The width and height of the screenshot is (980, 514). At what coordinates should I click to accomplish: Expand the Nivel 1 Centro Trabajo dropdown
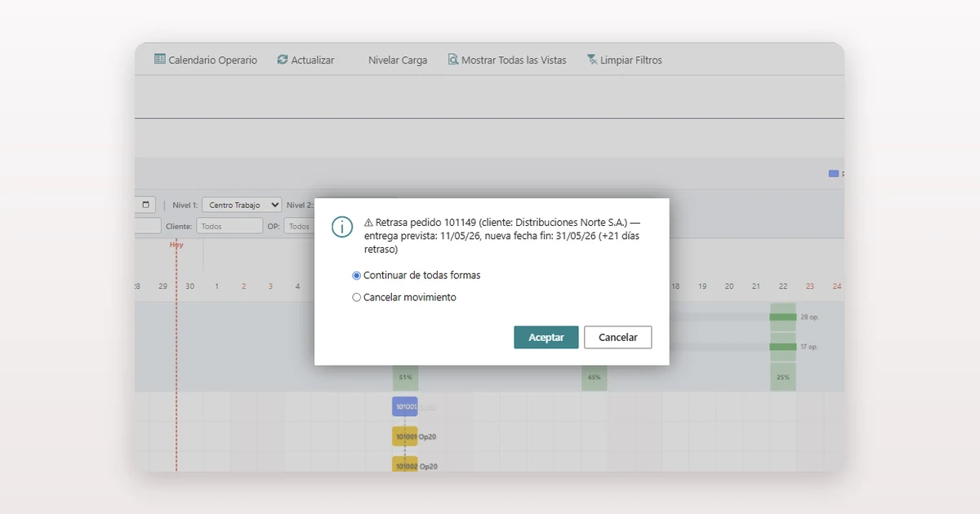[242, 205]
